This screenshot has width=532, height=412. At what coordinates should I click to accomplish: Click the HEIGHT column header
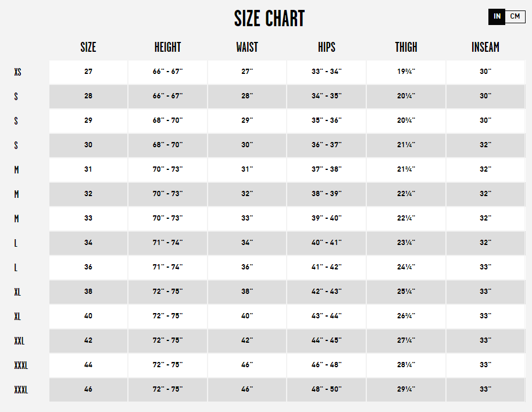[167, 47]
